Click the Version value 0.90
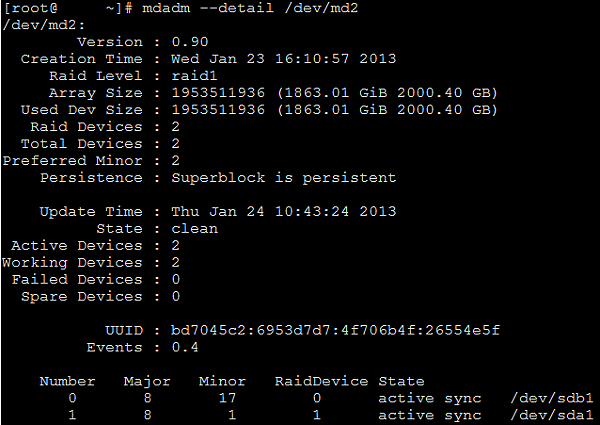 coord(190,42)
